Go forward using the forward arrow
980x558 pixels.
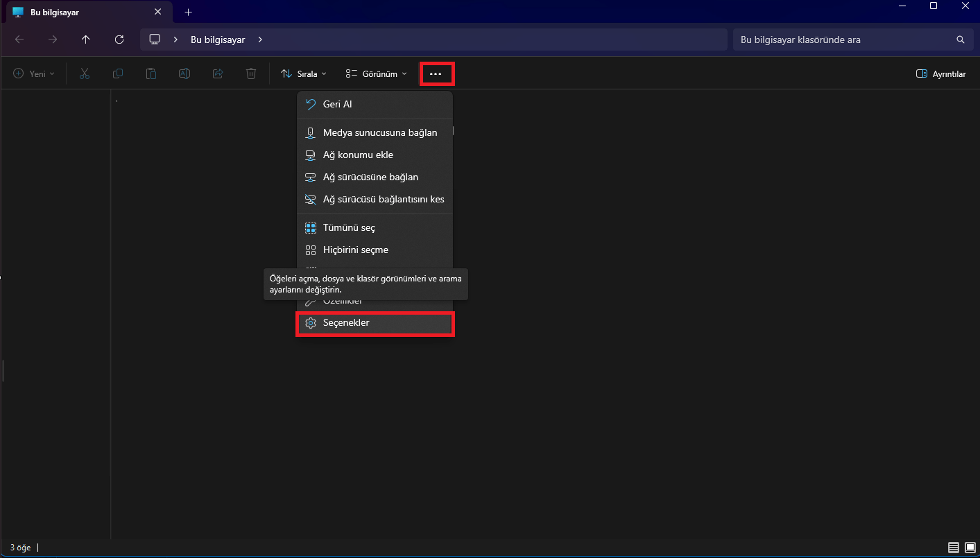pos(53,40)
